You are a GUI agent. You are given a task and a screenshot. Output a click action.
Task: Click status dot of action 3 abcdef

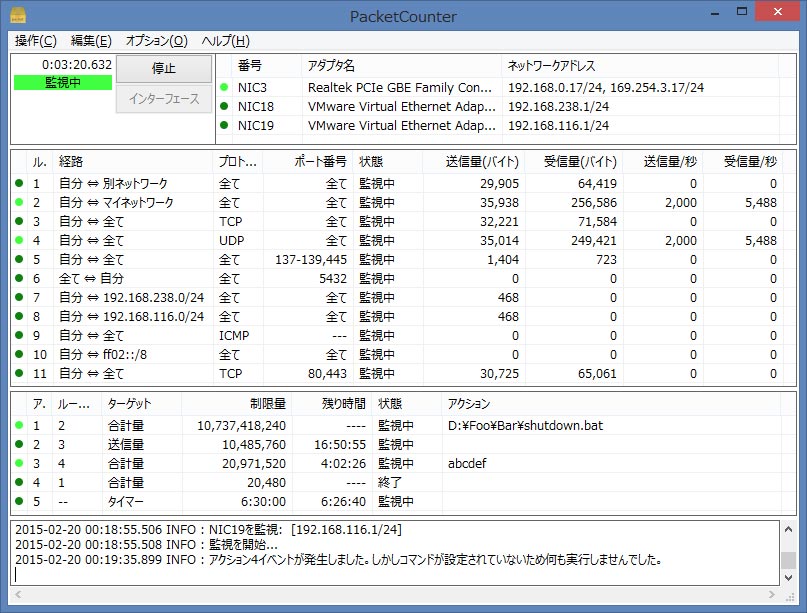[19, 463]
